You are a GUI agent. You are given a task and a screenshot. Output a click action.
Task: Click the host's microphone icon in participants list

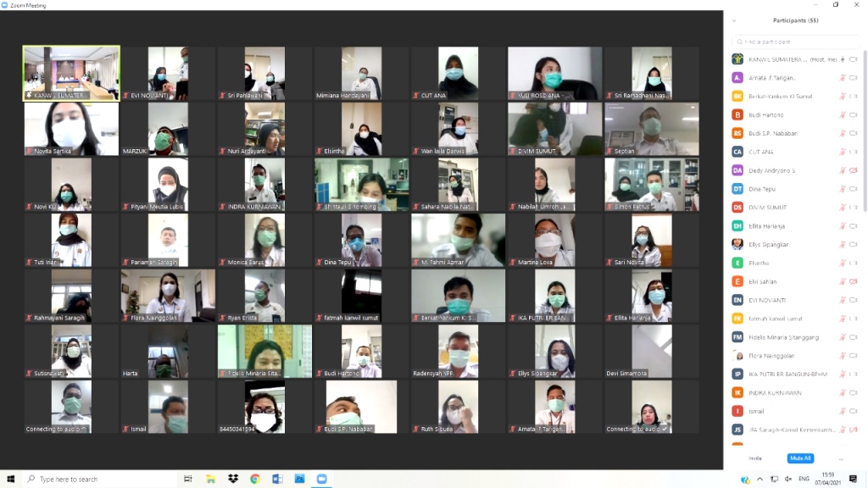click(x=842, y=59)
